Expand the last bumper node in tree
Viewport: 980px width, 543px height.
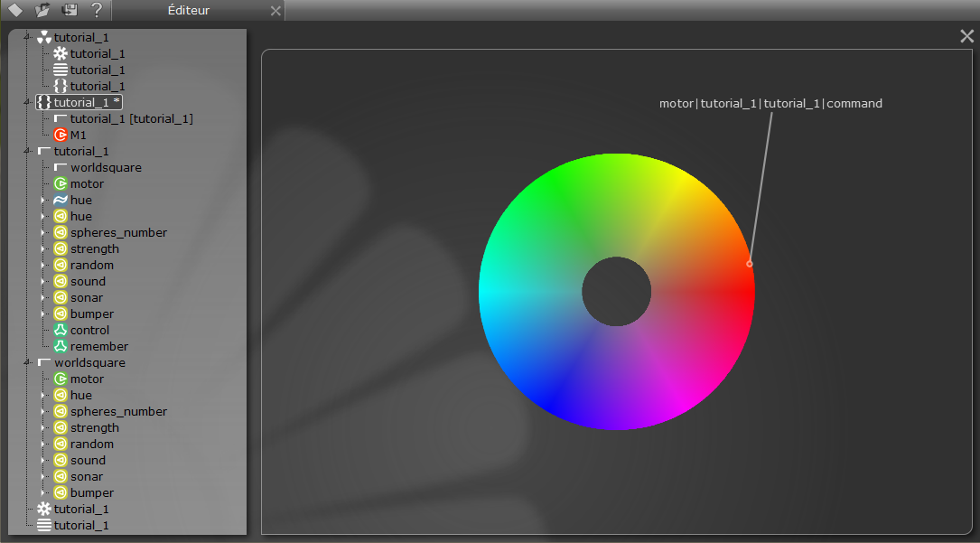pos(43,492)
